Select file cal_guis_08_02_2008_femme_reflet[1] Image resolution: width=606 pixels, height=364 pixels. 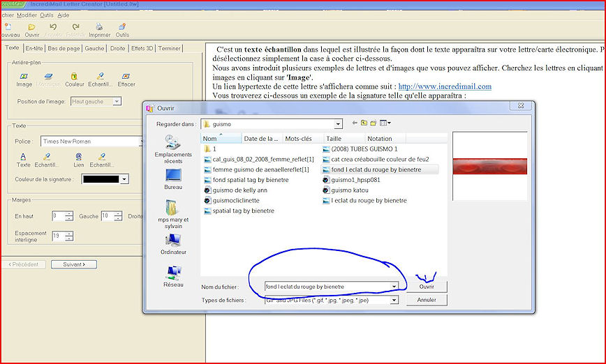click(259, 160)
